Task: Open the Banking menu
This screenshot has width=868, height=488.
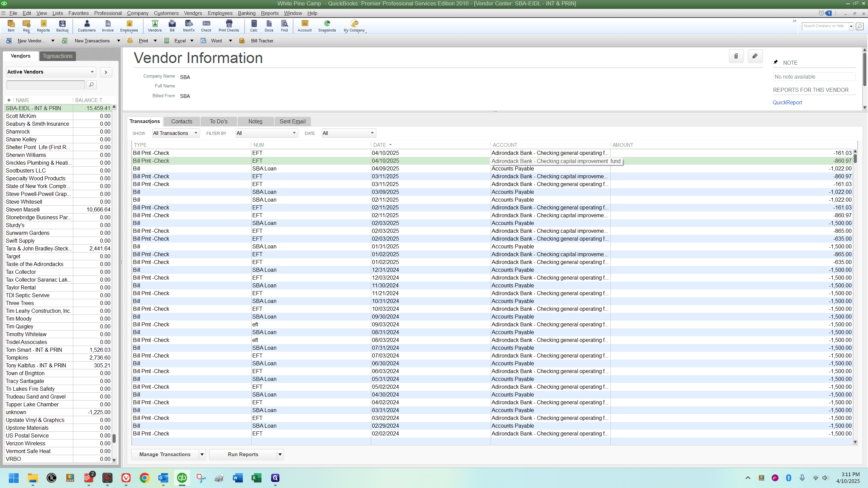Action: click(246, 13)
